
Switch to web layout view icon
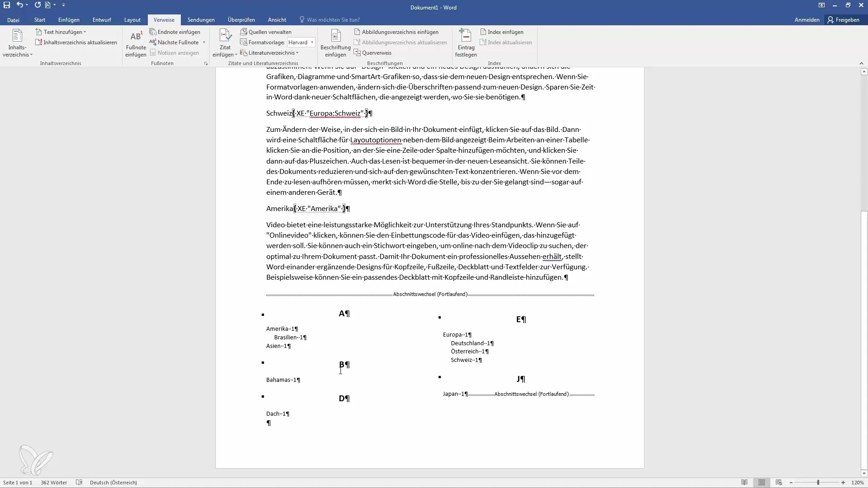(778, 483)
